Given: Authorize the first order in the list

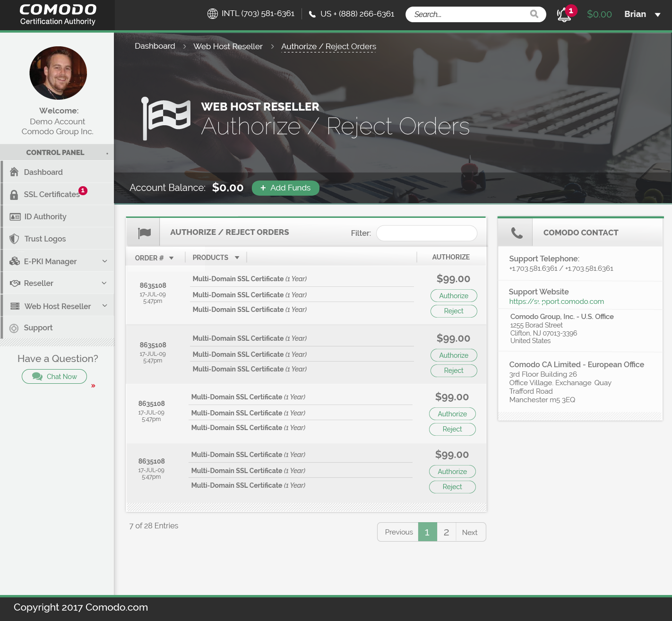Looking at the screenshot, I should coord(454,296).
